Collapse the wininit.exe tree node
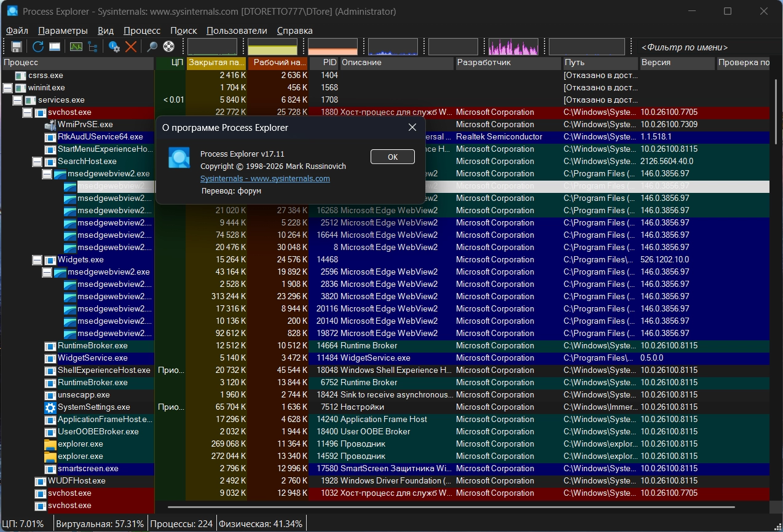This screenshot has width=783, height=532. pyautogui.click(x=8, y=88)
